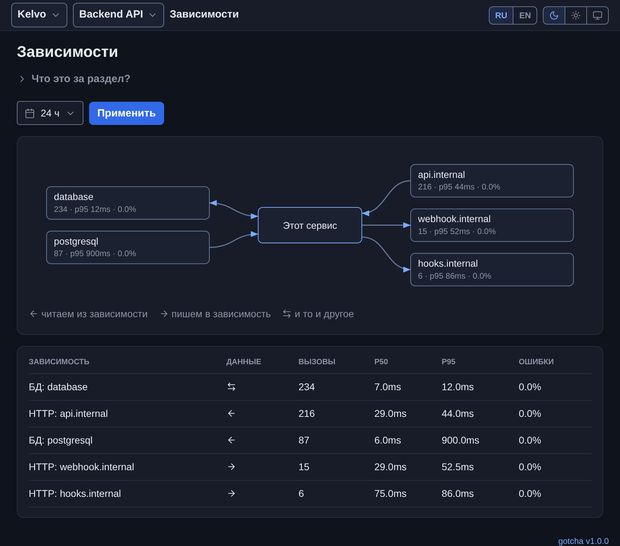Click the left arrow icon in postgresql row
The height and width of the screenshot is (546, 620).
(231, 440)
